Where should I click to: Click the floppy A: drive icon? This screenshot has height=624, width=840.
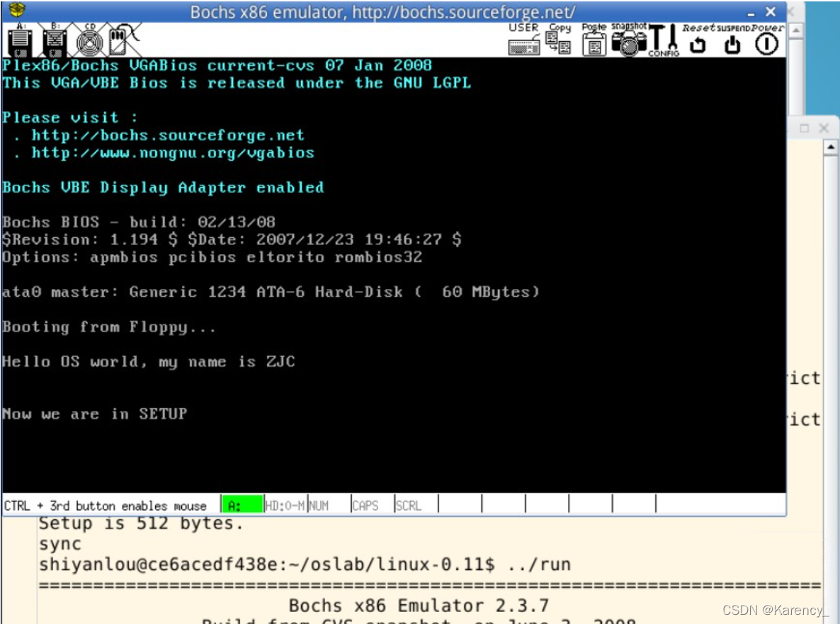pos(20,40)
